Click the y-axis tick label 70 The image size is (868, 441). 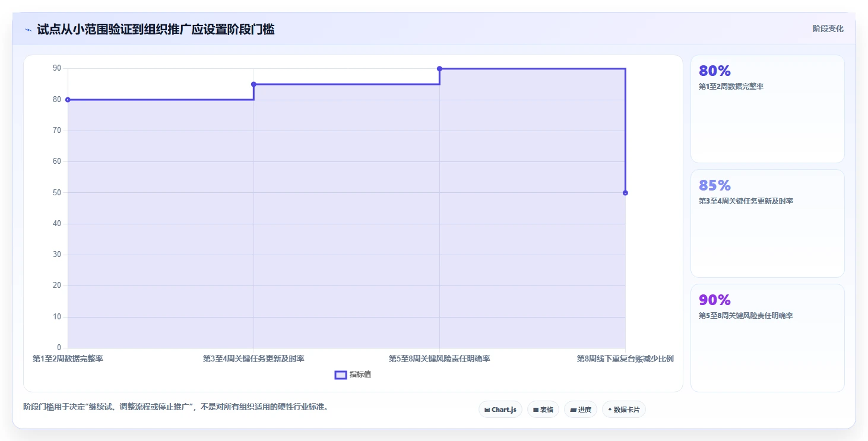[x=57, y=131]
